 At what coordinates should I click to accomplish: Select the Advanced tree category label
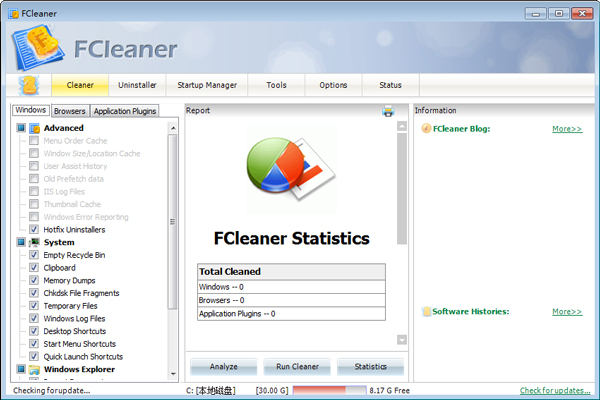(x=64, y=128)
